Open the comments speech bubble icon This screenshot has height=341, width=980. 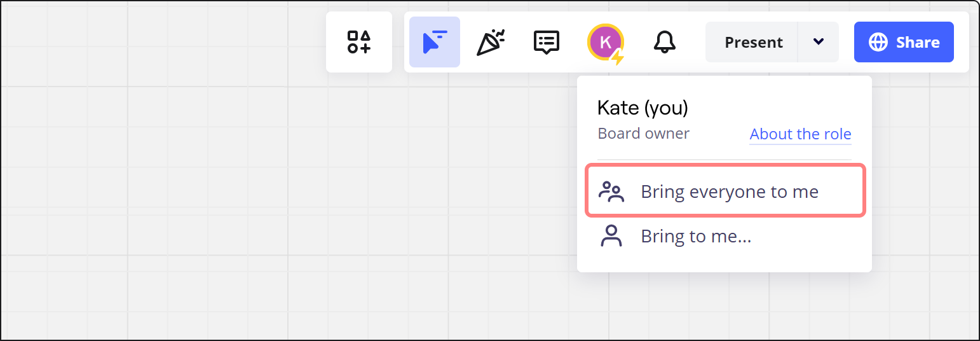tap(546, 42)
